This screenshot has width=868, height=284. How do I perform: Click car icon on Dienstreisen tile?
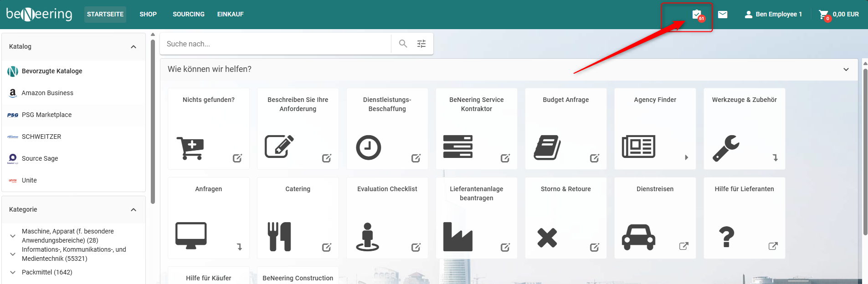[638, 237]
